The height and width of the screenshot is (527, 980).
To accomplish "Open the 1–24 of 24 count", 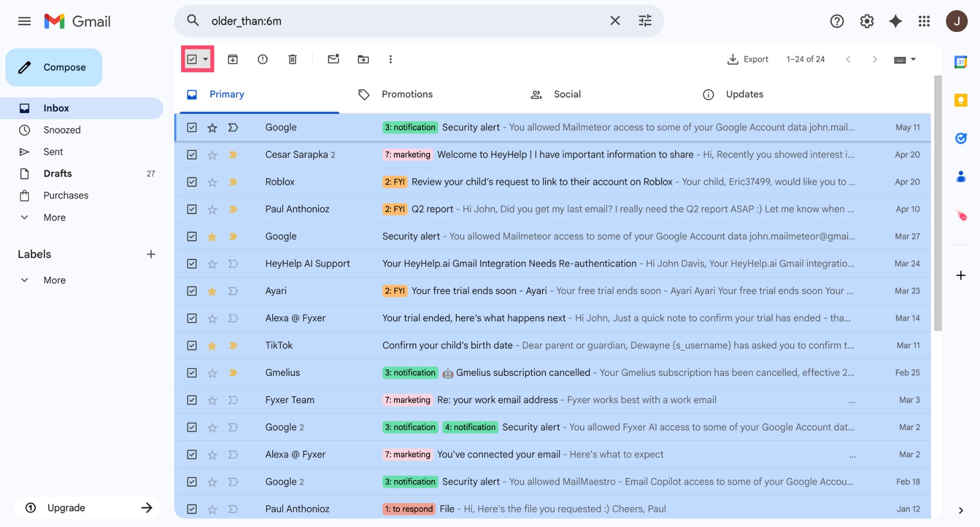I will pos(805,59).
